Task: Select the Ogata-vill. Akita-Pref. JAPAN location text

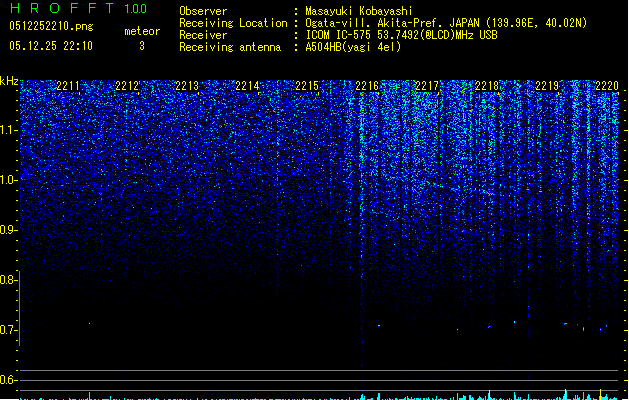Action: click(x=446, y=23)
